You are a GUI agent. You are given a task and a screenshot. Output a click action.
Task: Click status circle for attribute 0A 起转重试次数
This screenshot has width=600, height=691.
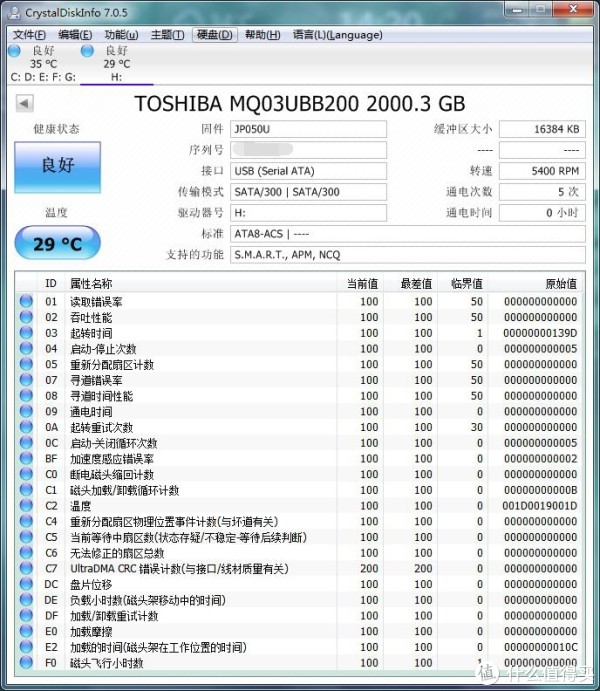pos(26,427)
